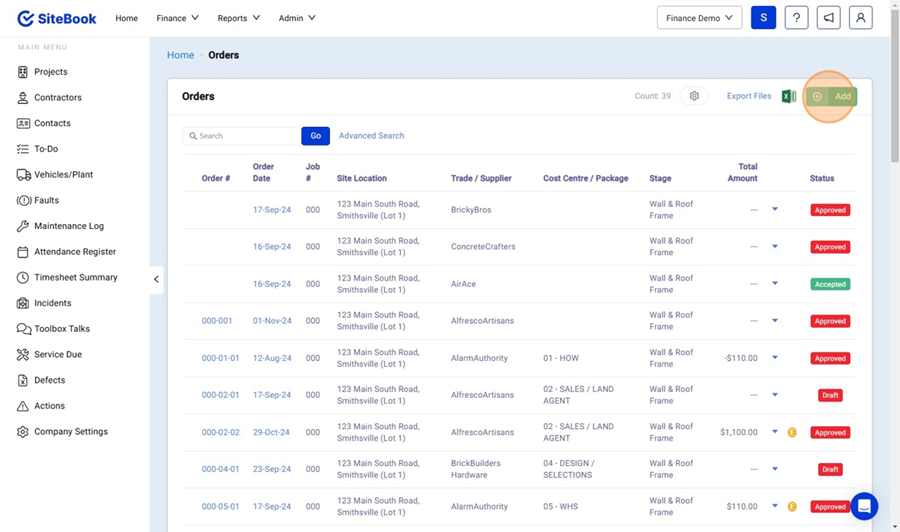Open the announcements megaphone icon
The width and height of the screenshot is (900, 532).
tap(828, 18)
